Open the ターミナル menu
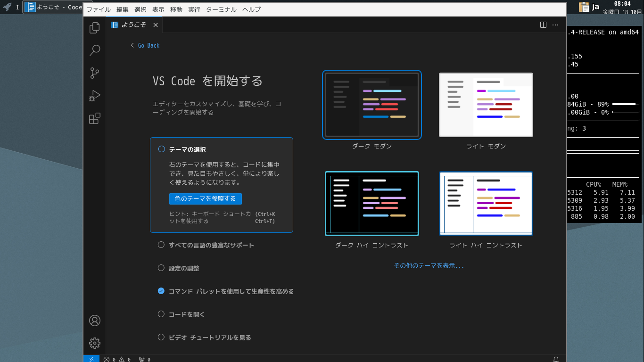 pos(222,9)
